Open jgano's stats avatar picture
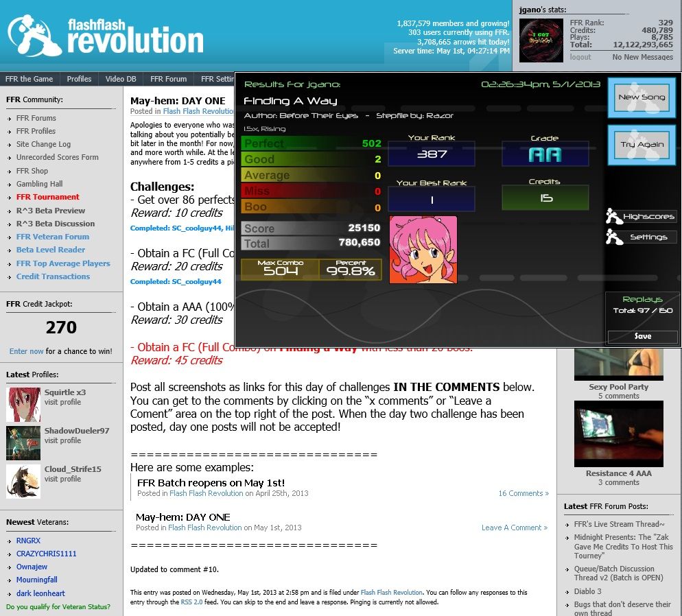682x616 pixels. click(x=541, y=40)
